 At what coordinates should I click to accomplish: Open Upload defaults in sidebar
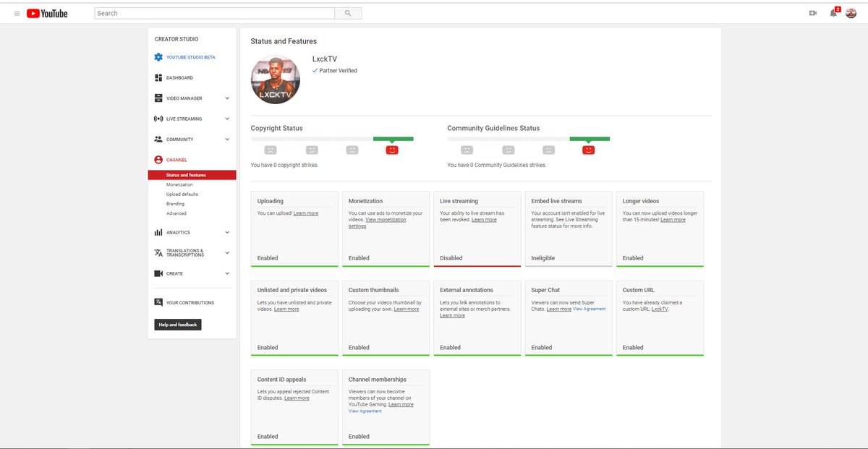tap(182, 194)
